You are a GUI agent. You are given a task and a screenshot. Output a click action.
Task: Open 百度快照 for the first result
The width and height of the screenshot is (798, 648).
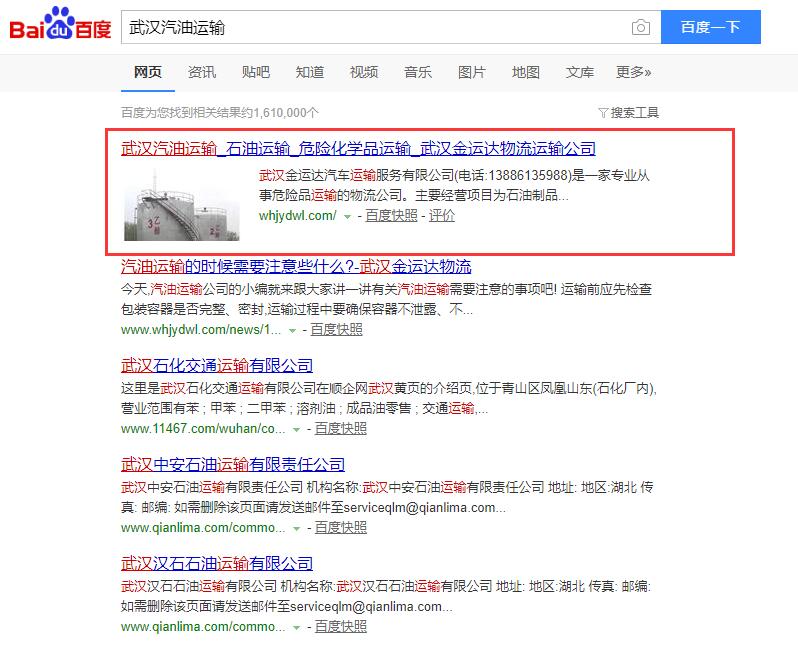(x=391, y=215)
